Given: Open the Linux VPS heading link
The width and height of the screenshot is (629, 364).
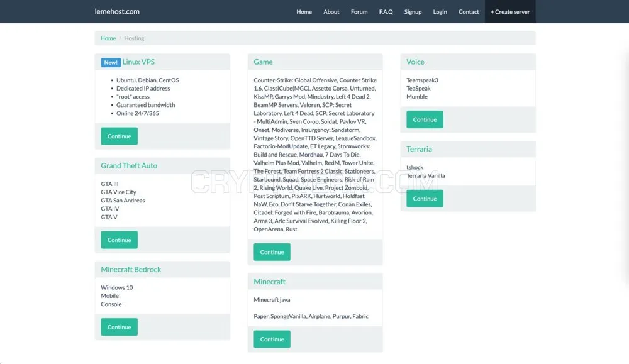Looking at the screenshot, I should click(138, 62).
